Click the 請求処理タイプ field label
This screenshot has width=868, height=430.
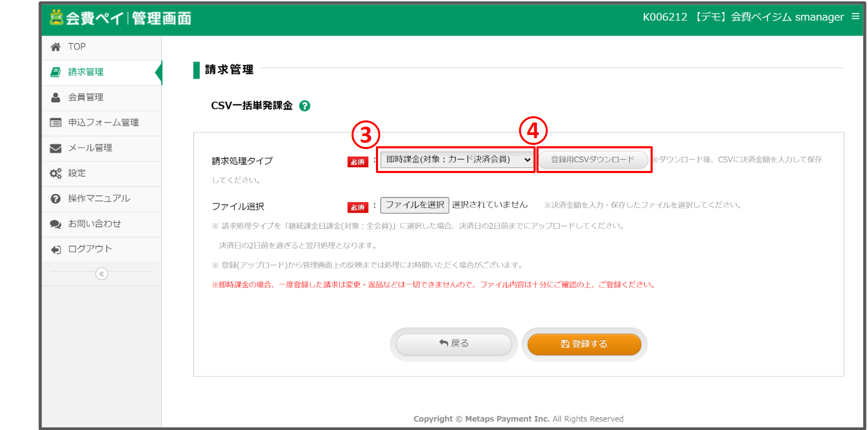[242, 161]
